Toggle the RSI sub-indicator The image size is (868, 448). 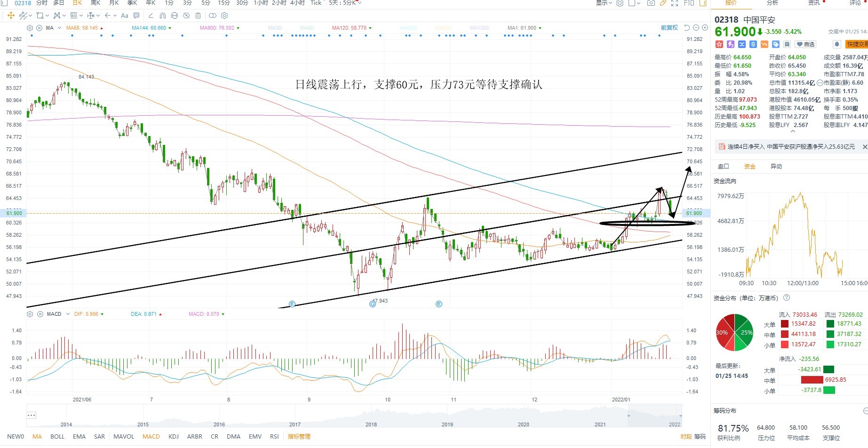[x=274, y=437]
